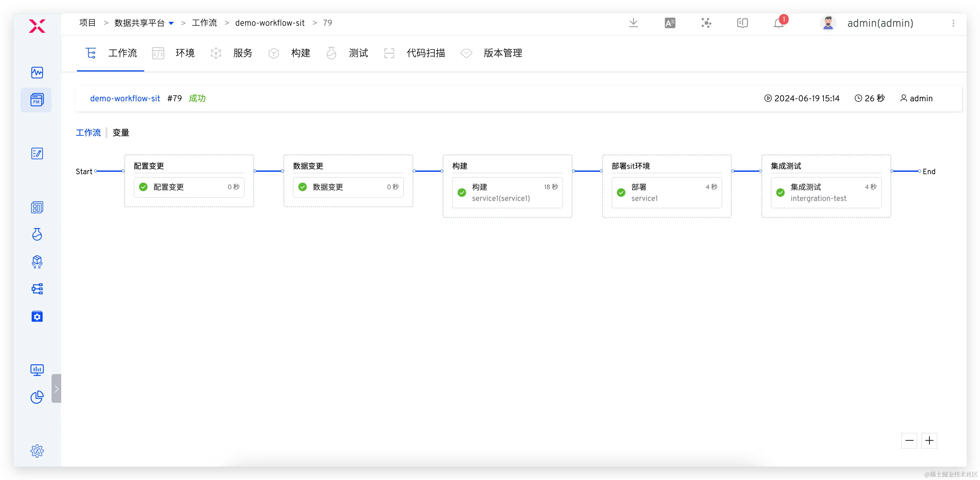Screen dimensions: 980x480
Task: Switch to the 代码扫描 tab
Action: [x=425, y=53]
